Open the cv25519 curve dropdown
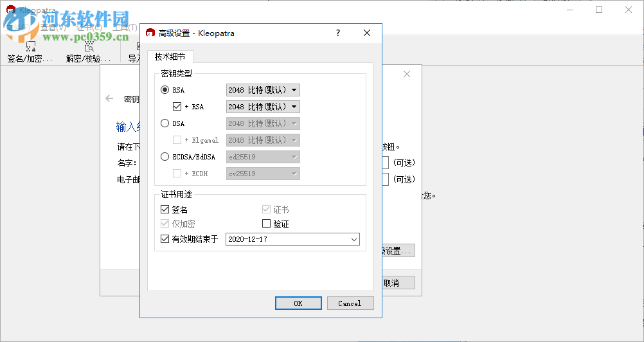Viewport: 644px width, 342px height. point(263,174)
